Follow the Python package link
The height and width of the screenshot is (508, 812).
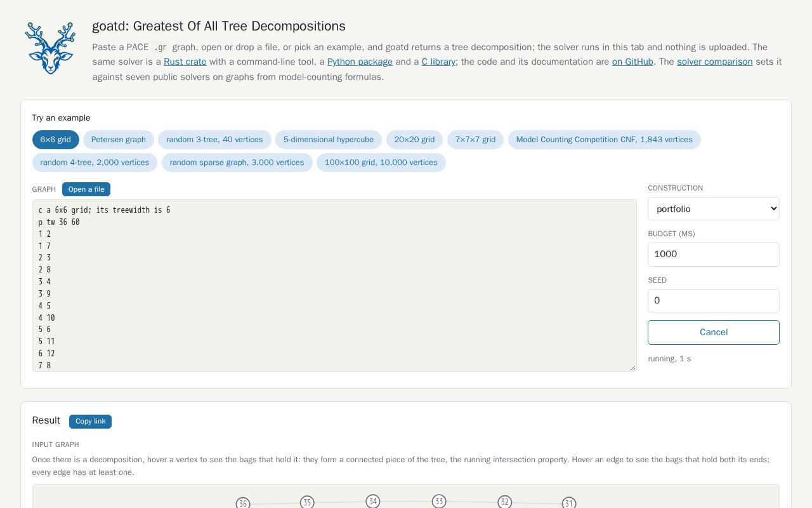[360, 62]
